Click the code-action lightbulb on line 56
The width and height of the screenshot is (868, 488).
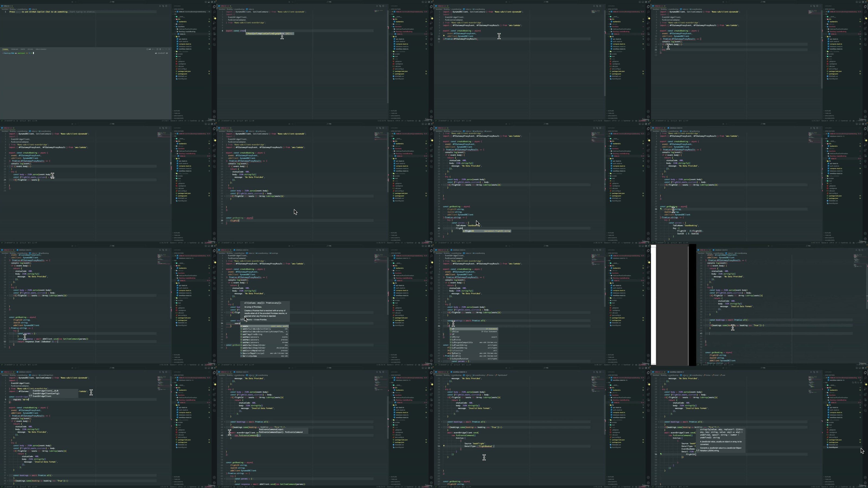[661, 454]
